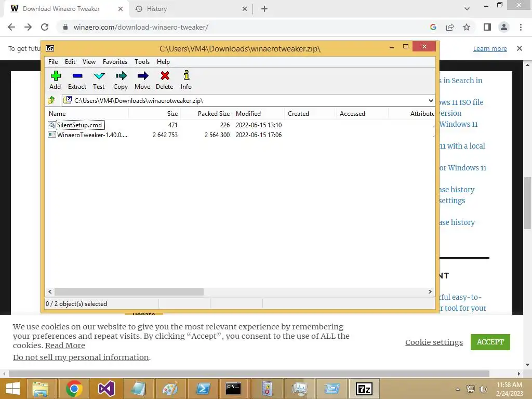Sort by Packed Size column
The image size is (532, 399).
(207, 114)
